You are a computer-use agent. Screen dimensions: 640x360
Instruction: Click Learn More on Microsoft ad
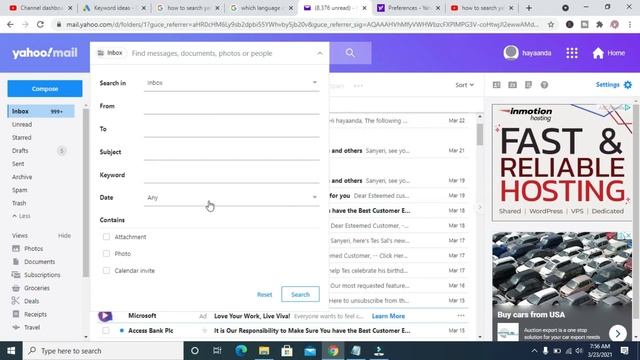pos(388,316)
